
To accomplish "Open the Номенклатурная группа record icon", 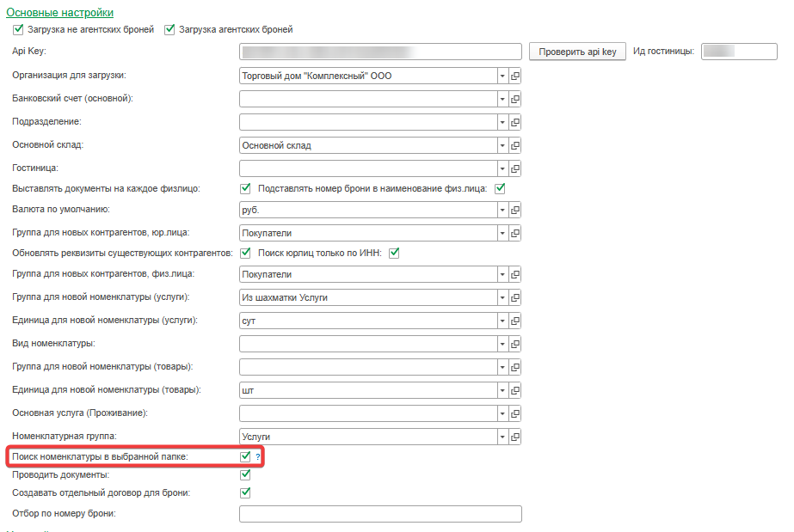I will click(x=516, y=437).
